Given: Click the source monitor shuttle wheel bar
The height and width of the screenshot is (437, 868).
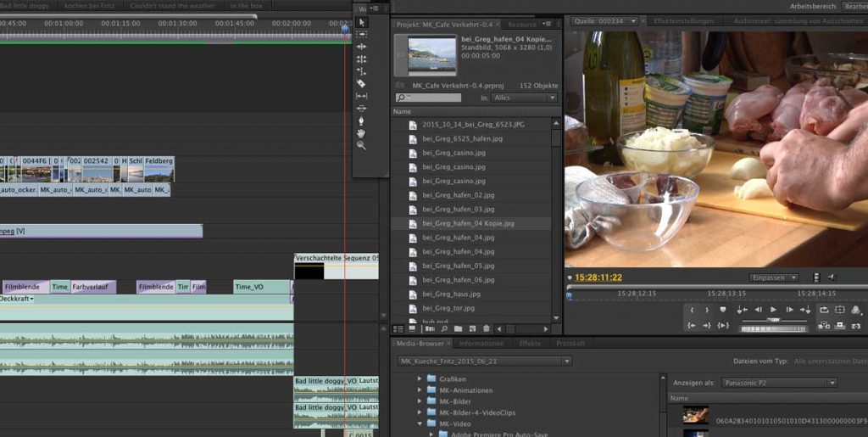Looking at the screenshot, I should [x=774, y=329].
